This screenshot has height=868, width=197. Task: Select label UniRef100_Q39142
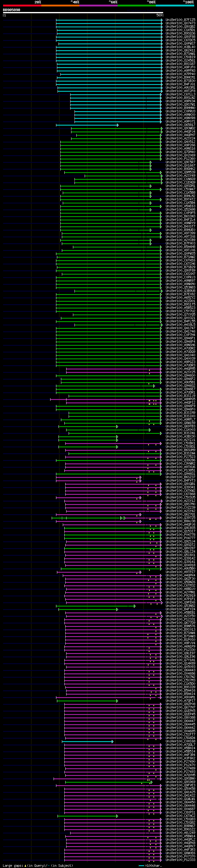click(x=180, y=558)
